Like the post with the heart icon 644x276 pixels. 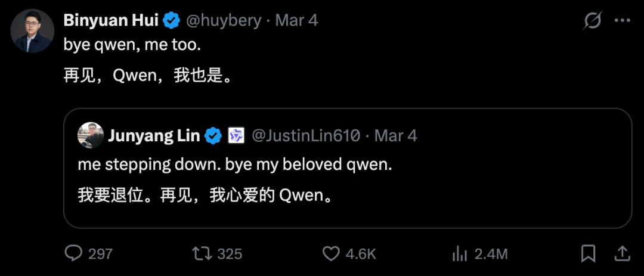point(331,254)
